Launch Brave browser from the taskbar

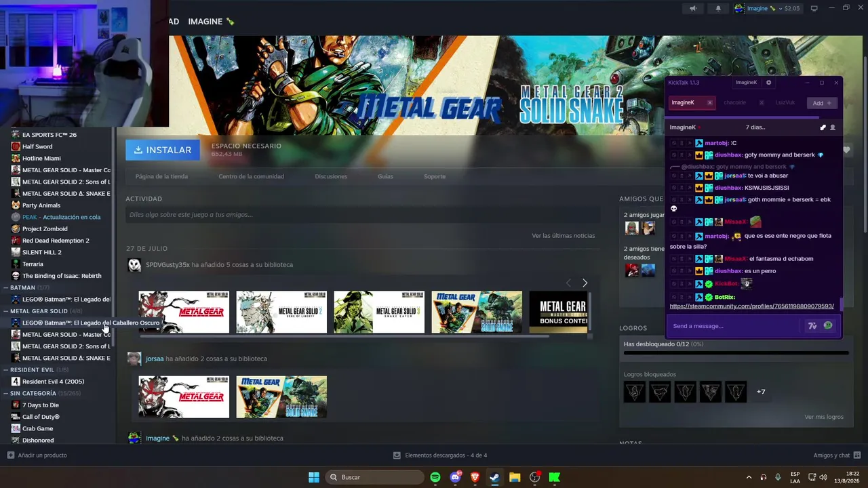click(475, 477)
